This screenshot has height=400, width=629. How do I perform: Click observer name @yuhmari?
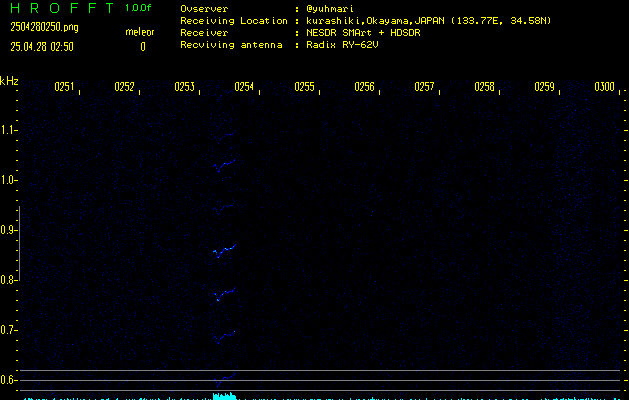point(330,8)
